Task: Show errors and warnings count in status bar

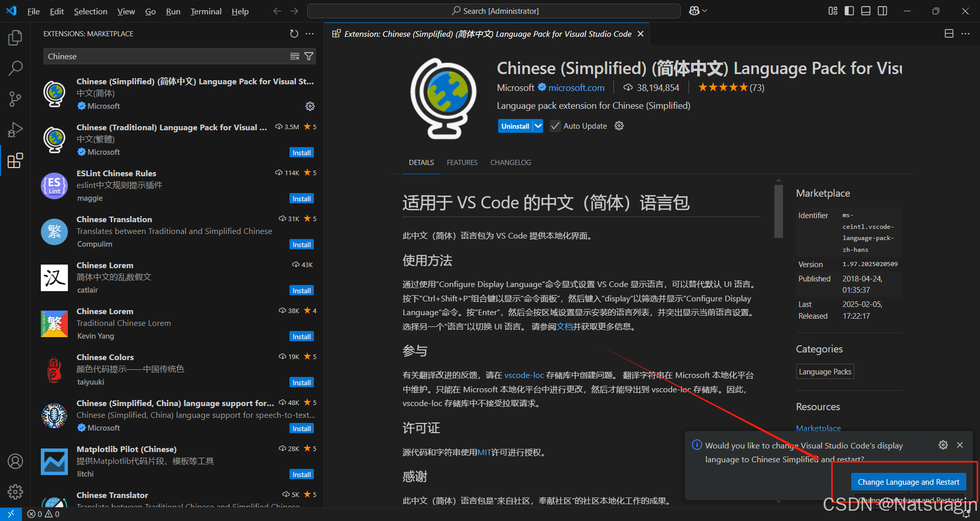Action: [43, 514]
